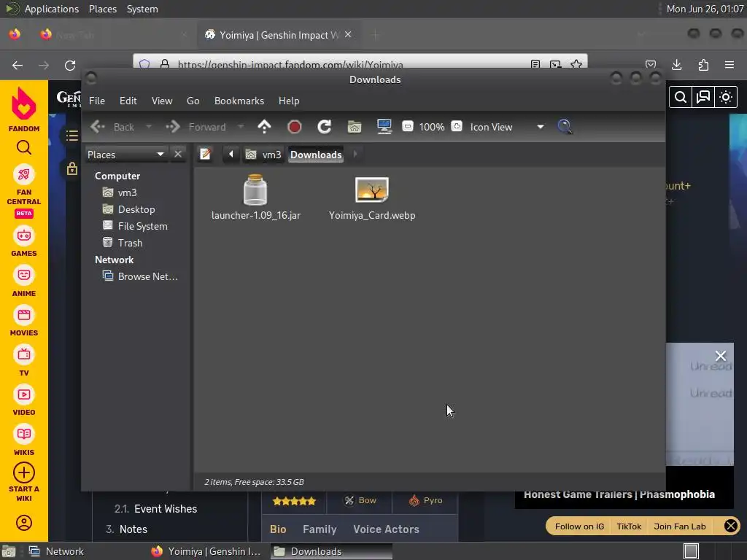Open Forward history dropdown arrow
The image size is (747, 560).
pyautogui.click(x=241, y=127)
